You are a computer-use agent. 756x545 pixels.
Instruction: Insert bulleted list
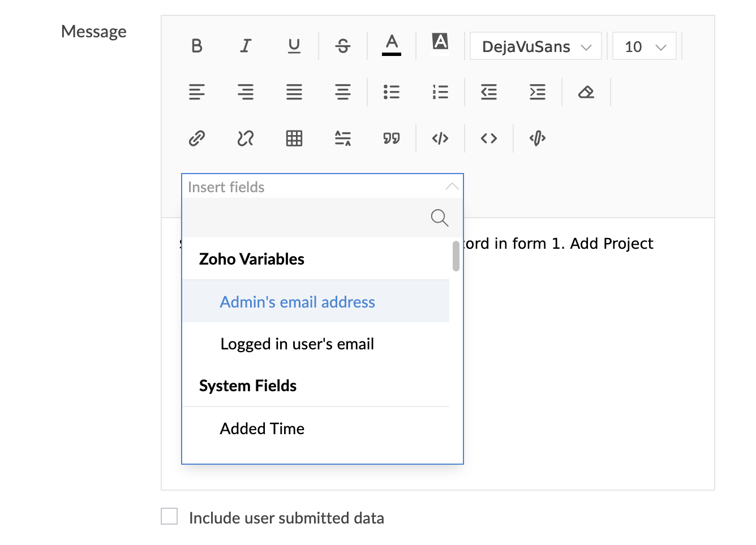tap(392, 92)
